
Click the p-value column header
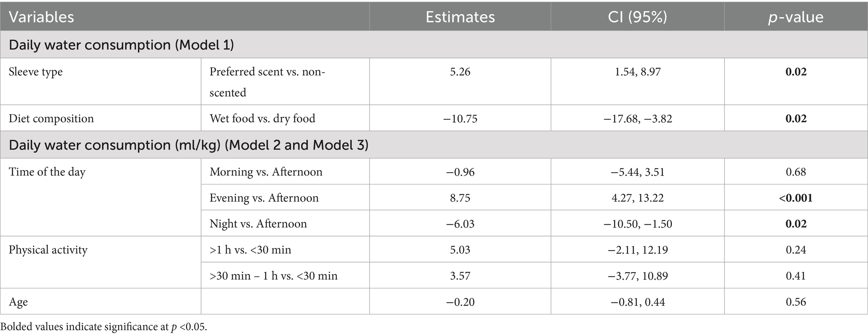[x=795, y=17]
